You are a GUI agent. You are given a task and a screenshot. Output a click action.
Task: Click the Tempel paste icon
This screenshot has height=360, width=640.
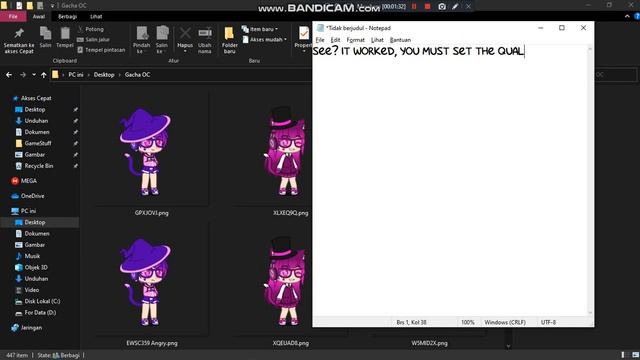(65, 33)
